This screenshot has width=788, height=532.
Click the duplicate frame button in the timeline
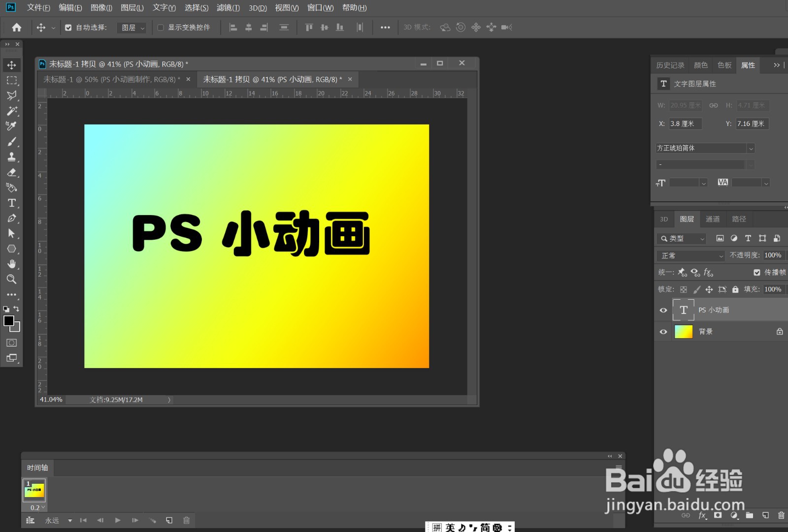[x=169, y=520]
